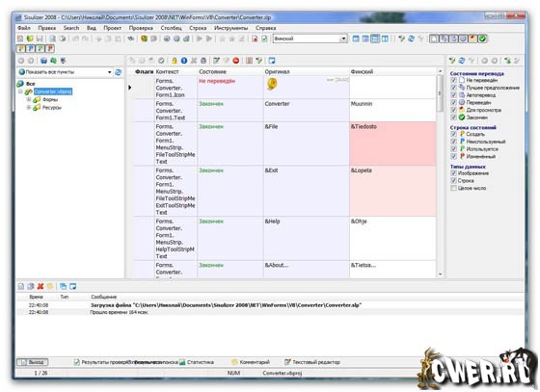Click the first window layout icon after language box
The width and height of the screenshot is (540, 392).
click(x=356, y=39)
